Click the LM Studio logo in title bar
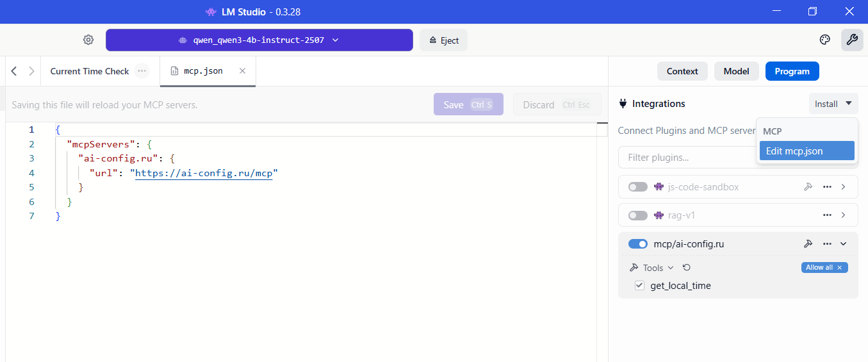This screenshot has width=868, height=362. [211, 12]
